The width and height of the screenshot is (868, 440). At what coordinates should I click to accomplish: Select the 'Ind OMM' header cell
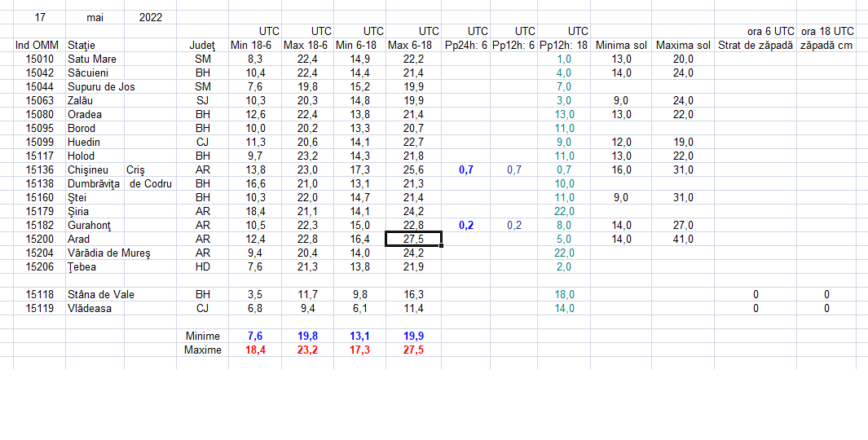click(39, 46)
